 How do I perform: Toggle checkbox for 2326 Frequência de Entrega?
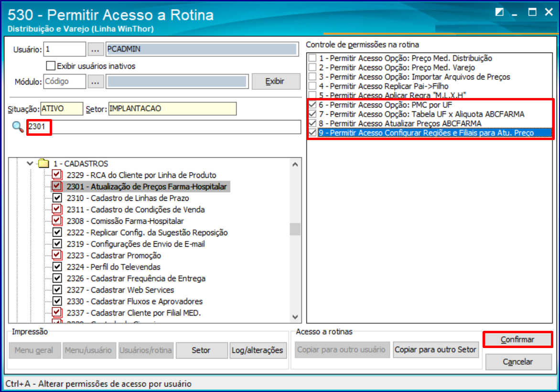[x=57, y=278]
